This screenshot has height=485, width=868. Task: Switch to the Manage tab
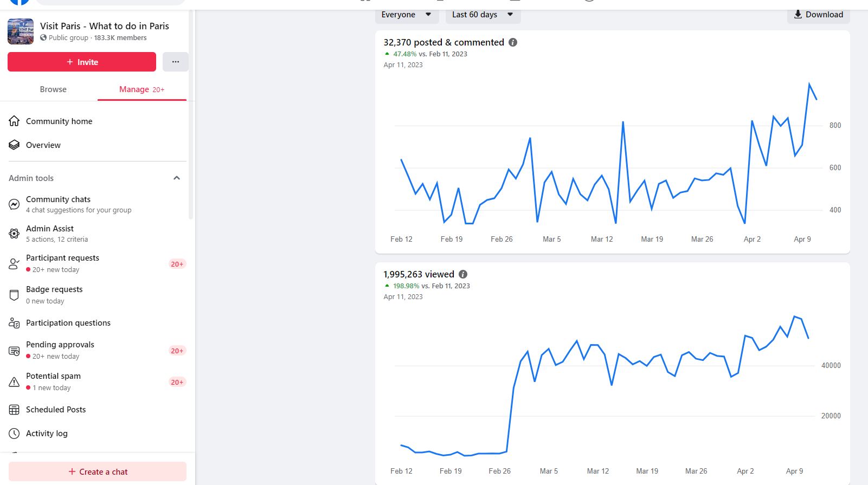tap(142, 89)
